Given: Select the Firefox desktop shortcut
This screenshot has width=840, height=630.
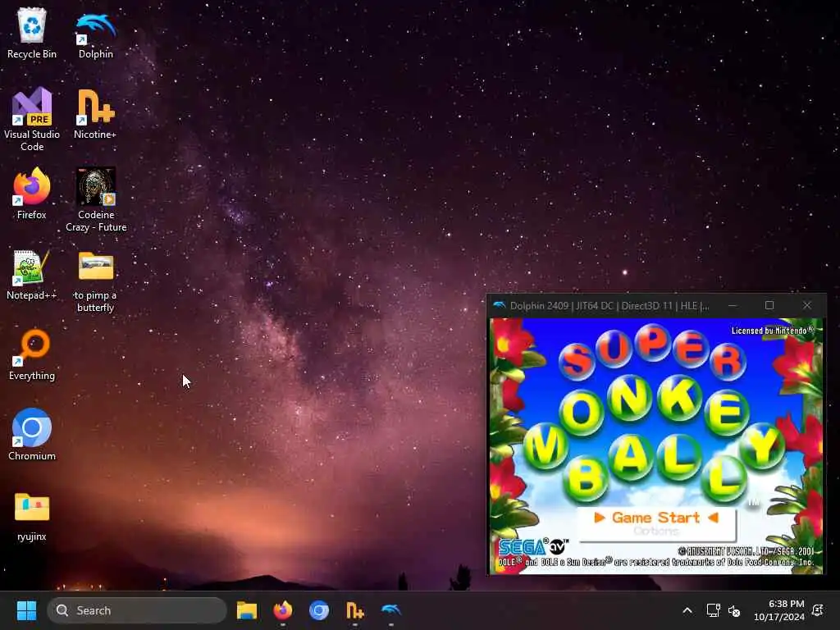Looking at the screenshot, I should (x=32, y=194).
